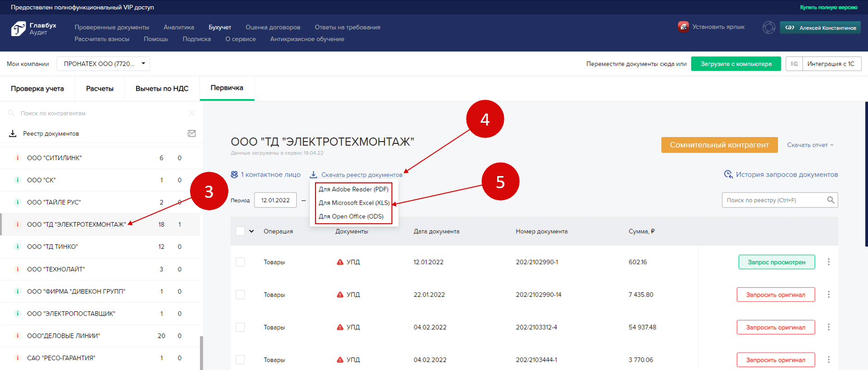Click the Интеграция с 1С button
Screen dimensions: 868x370
click(831, 64)
